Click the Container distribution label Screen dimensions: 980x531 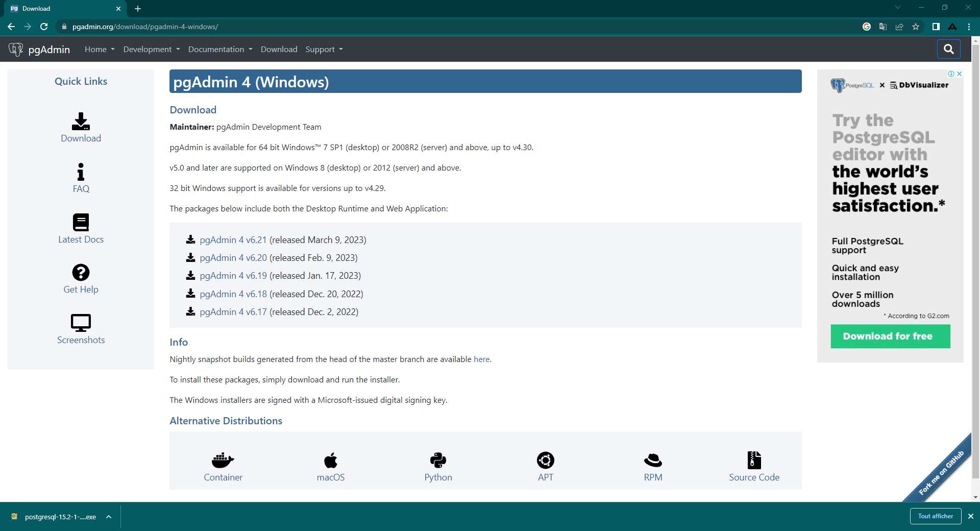(223, 477)
